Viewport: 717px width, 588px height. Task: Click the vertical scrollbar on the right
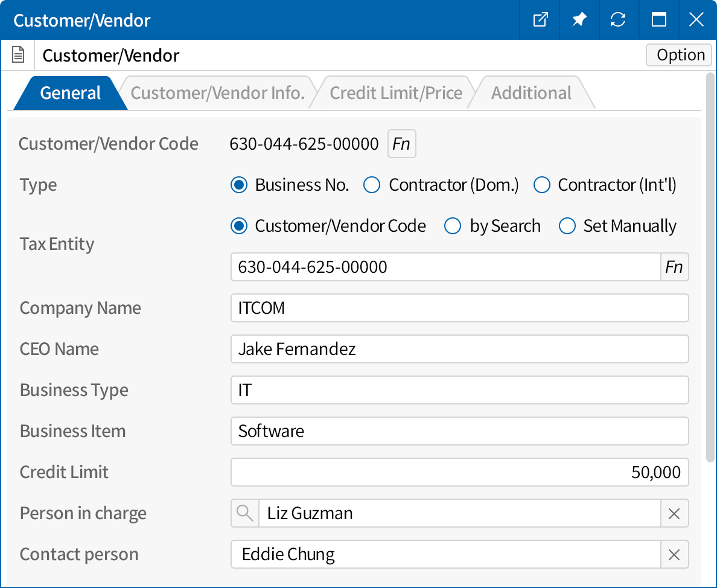pyautogui.click(x=710, y=266)
